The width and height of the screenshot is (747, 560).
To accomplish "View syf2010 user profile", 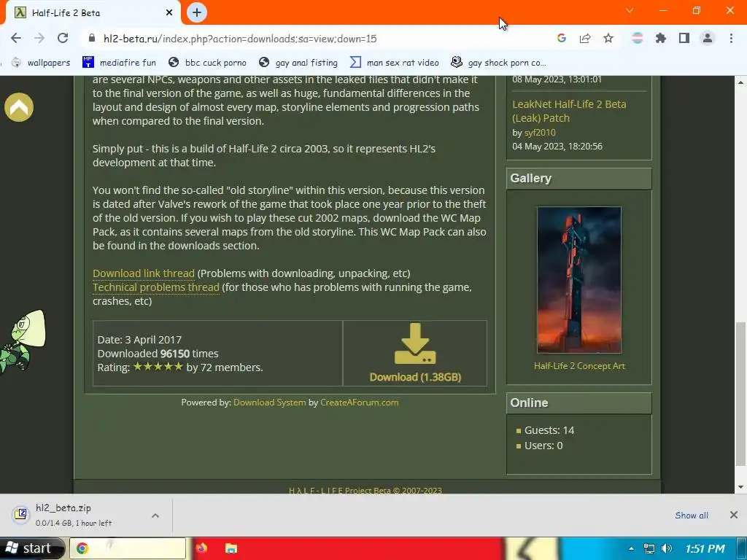I will coord(540,133).
